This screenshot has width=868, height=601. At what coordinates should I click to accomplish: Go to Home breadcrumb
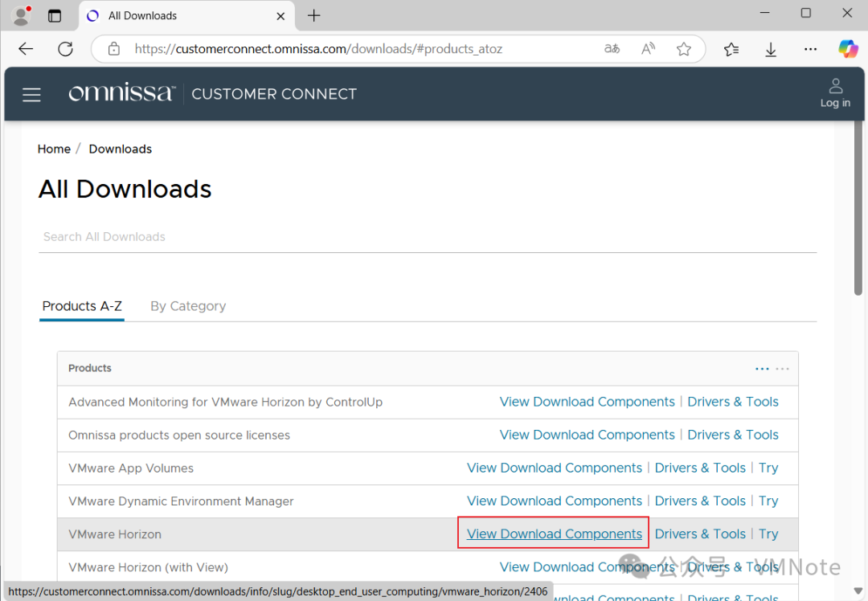point(54,149)
